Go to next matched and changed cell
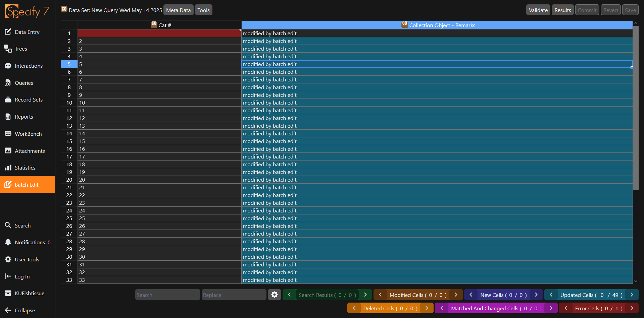 pos(551,308)
